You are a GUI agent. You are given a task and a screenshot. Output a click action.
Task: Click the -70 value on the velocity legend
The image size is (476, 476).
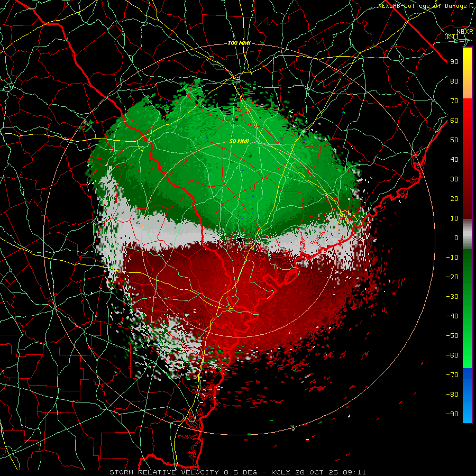click(452, 375)
